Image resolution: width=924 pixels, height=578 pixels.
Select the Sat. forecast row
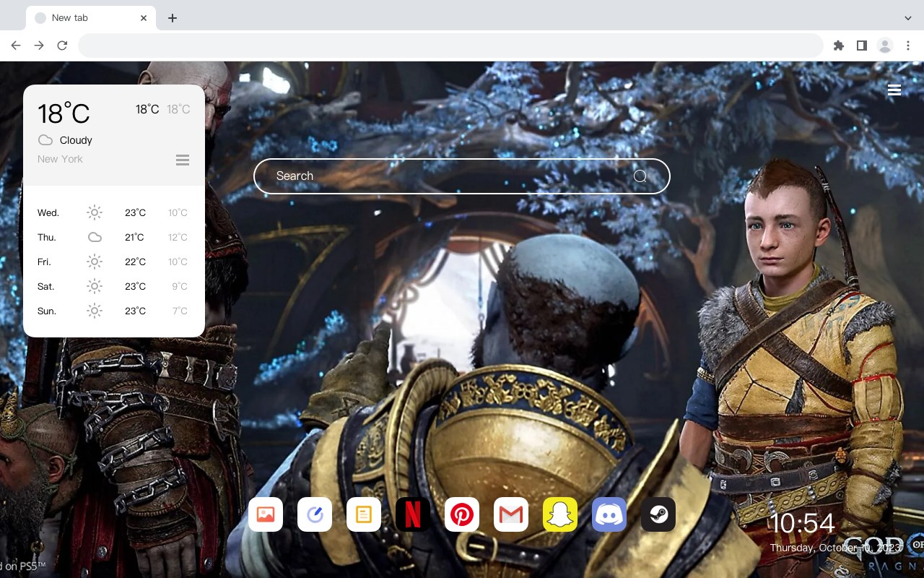pyautogui.click(x=114, y=286)
